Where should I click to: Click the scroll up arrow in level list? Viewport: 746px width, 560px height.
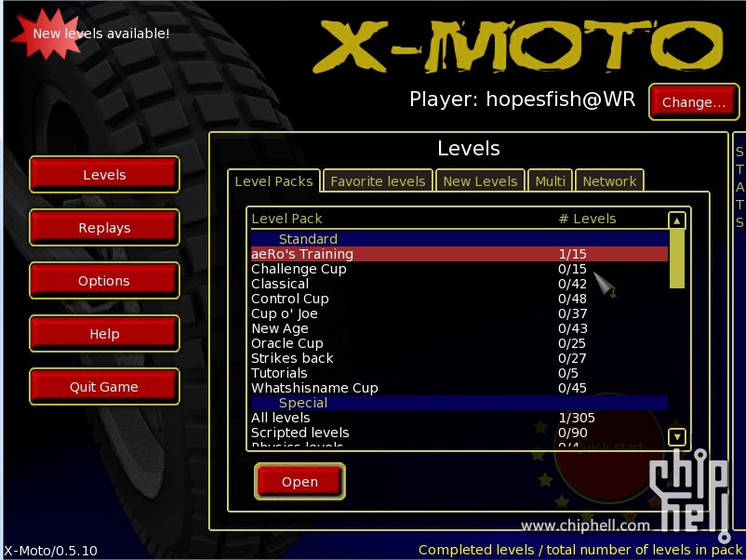pos(676,220)
